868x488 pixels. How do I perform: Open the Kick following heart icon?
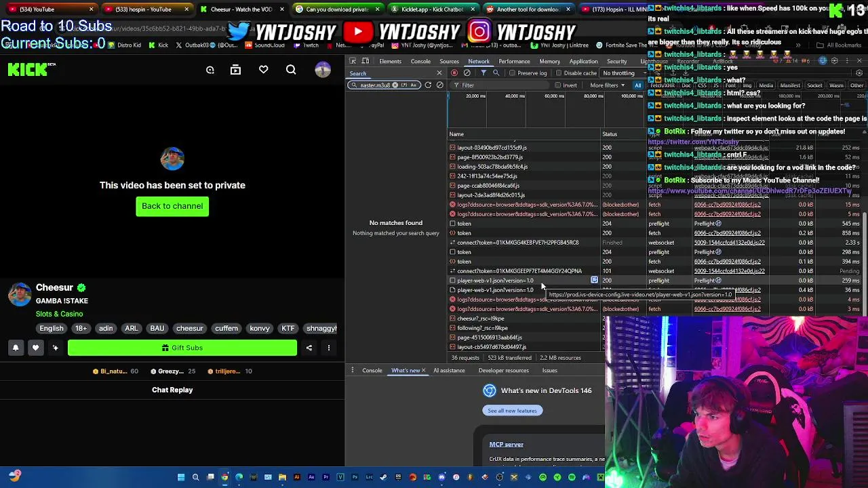263,70
